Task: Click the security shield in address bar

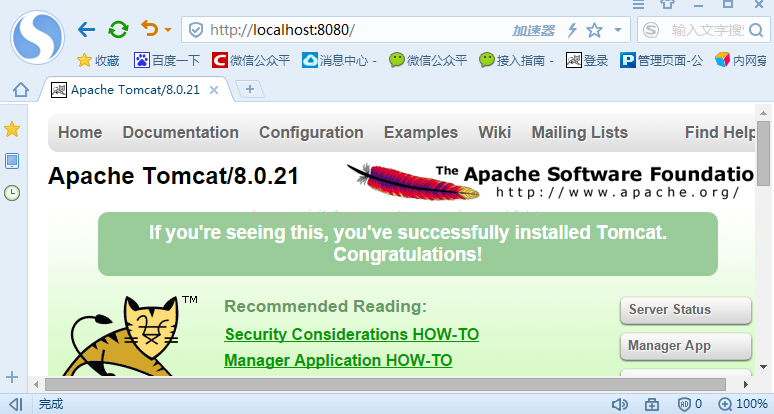Action: pyautogui.click(x=196, y=30)
